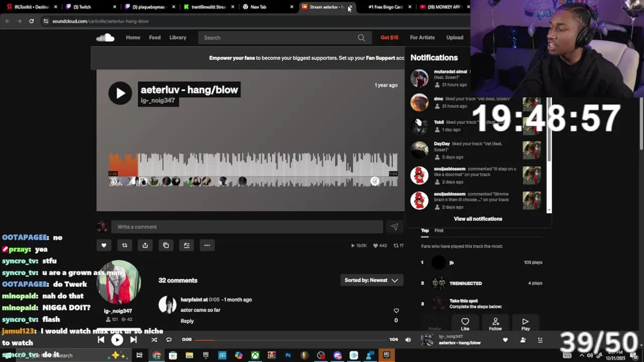Open the share icon under the track
This screenshot has height=362, width=644.
click(x=145, y=245)
